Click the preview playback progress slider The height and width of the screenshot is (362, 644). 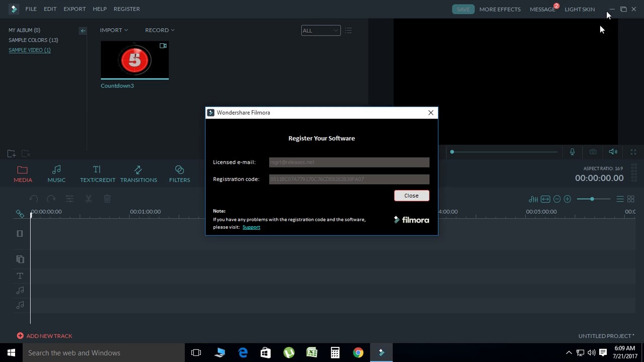coord(505,152)
